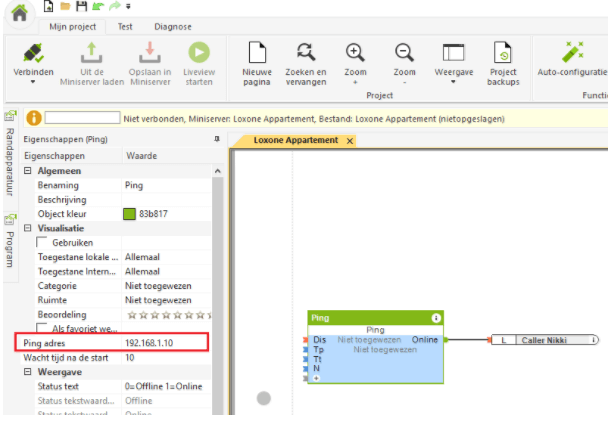Click the Zoom + magnifier icon

click(x=355, y=52)
